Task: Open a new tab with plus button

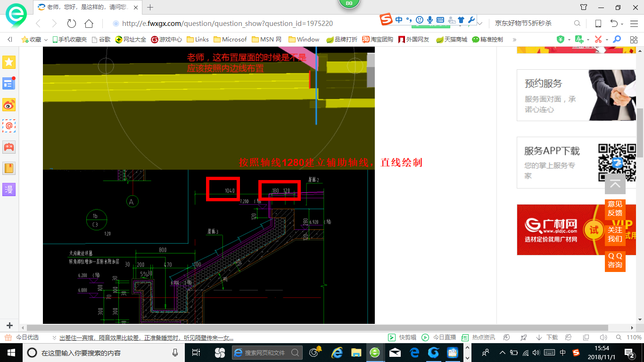Action: tap(150, 7)
